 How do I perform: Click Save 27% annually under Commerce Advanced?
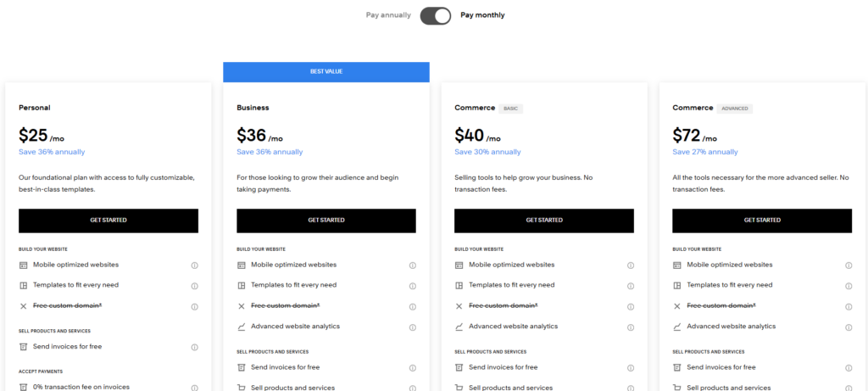705,153
